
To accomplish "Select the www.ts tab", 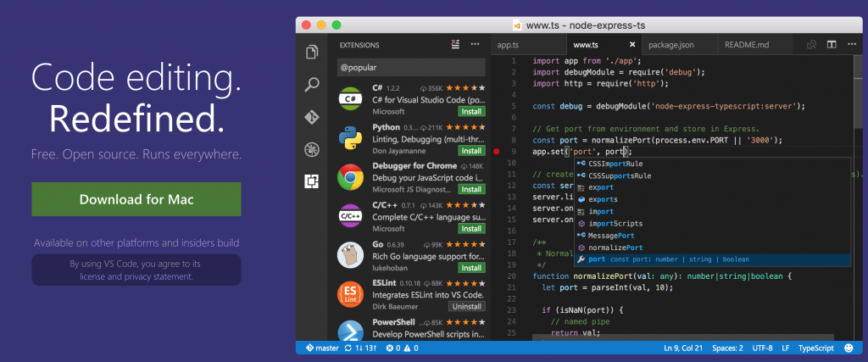I will 586,45.
